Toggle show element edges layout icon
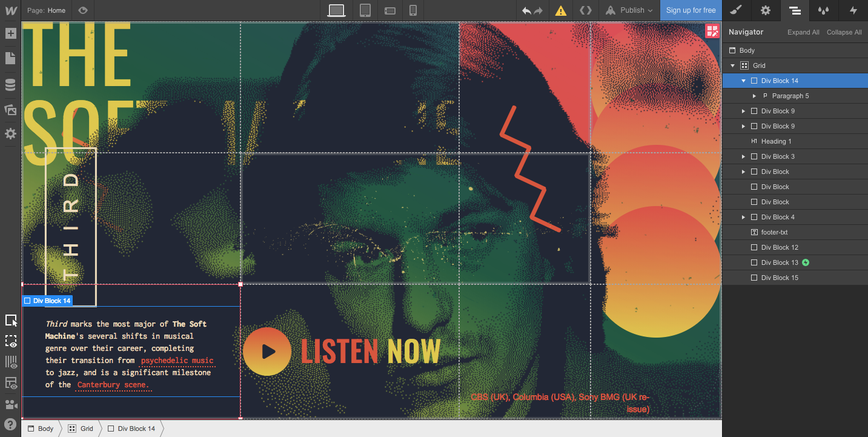Image resolution: width=868 pixels, height=437 pixels. (x=10, y=383)
